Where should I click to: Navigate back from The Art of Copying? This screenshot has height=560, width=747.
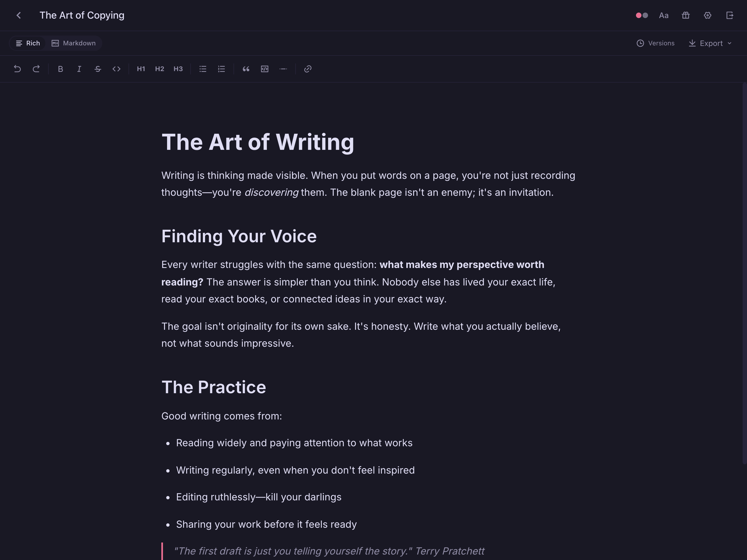pyautogui.click(x=19, y=15)
